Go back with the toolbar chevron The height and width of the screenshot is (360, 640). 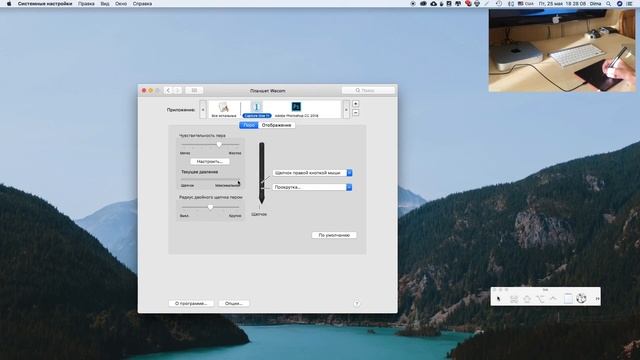click(168, 90)
